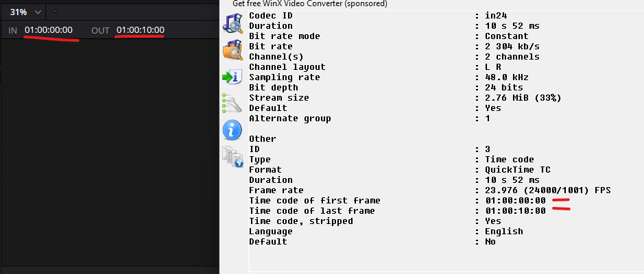Click the IN timecode field

(x=48, y=30)
